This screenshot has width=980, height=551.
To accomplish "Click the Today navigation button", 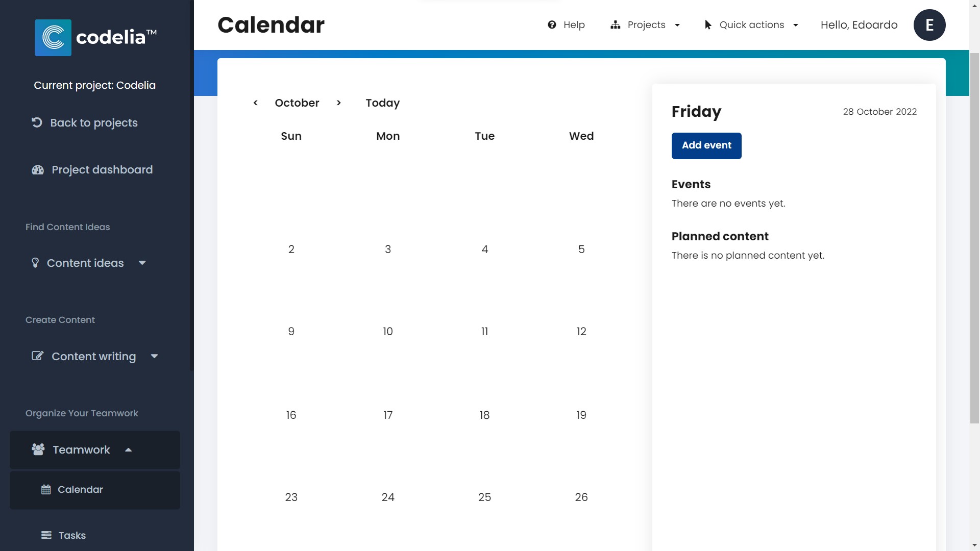I will click(x=383, y=103).
